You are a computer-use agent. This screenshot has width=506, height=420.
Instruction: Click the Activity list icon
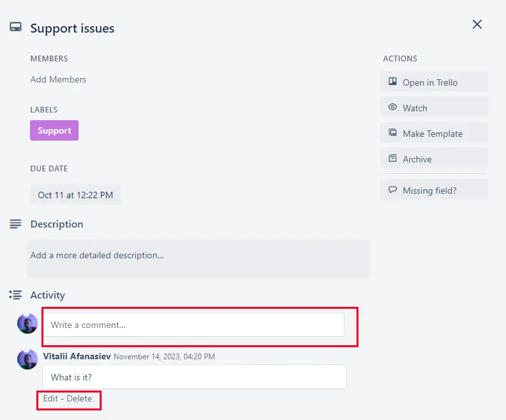pos(15,295)
